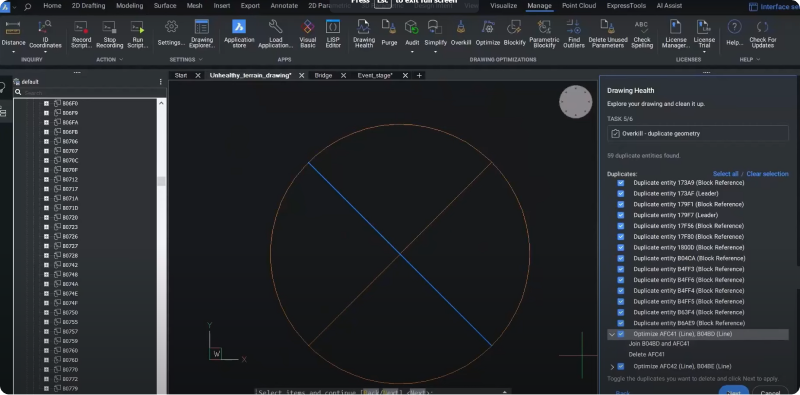Expand the ACTION panel dropdown
Viewport: 800px width, 395px height.
point(121,60)
